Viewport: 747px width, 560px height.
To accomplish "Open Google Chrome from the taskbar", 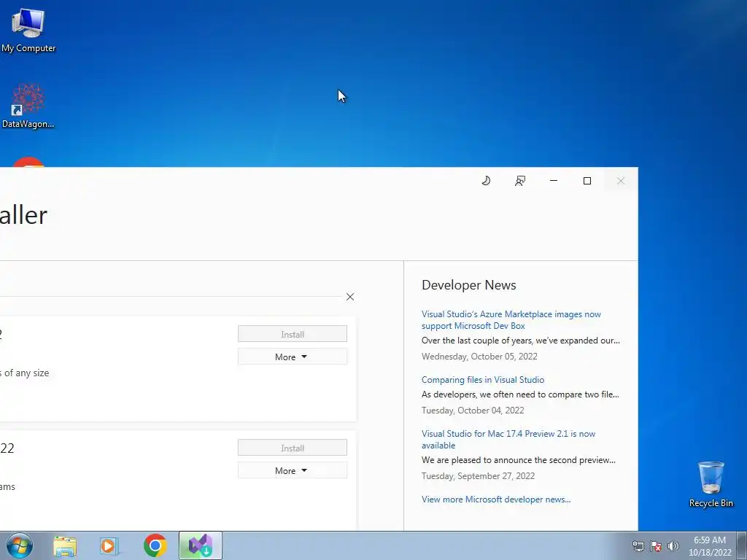I will pos(155,545).
